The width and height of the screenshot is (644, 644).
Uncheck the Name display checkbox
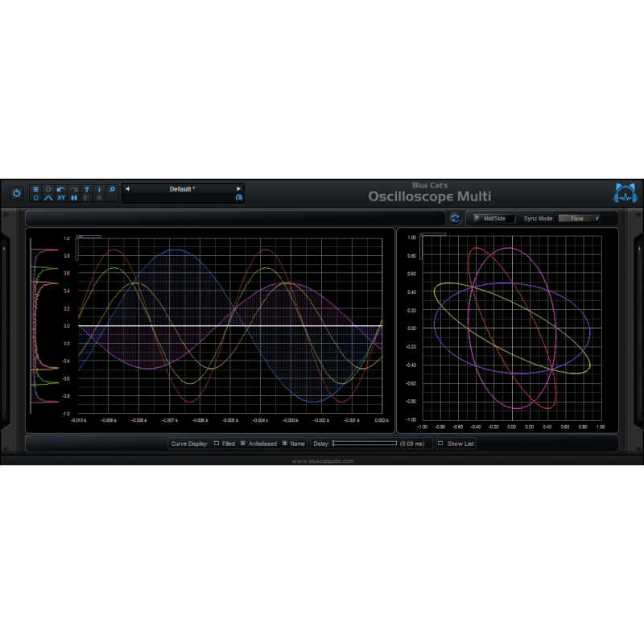[283, 443]
